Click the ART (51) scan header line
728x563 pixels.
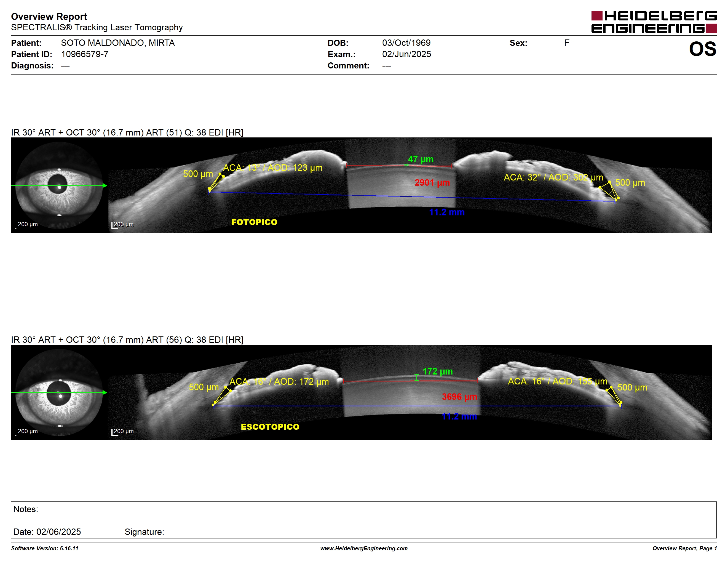tap(127, 132)
